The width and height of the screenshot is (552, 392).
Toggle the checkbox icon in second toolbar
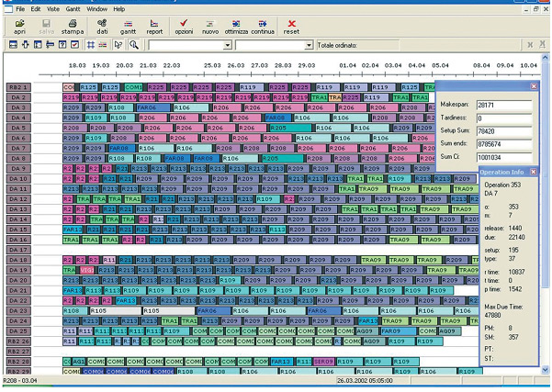pos(75,44)
